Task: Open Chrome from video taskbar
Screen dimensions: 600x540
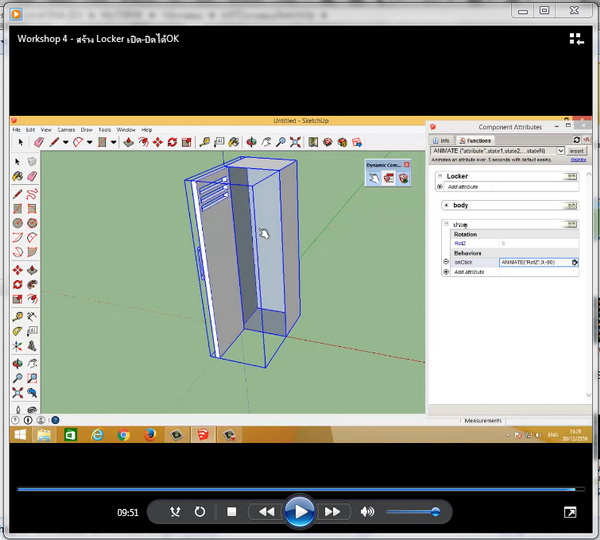Action: click(124, 435)
